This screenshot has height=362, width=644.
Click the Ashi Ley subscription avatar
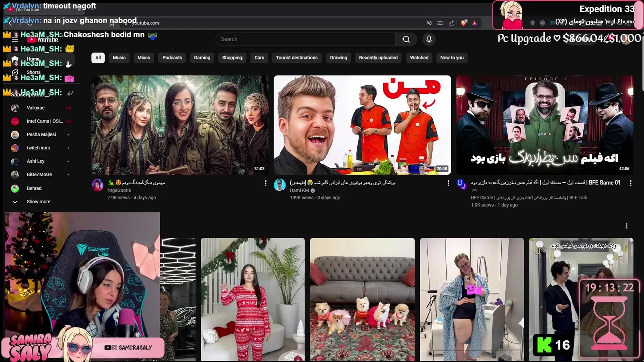coord(15,161)
